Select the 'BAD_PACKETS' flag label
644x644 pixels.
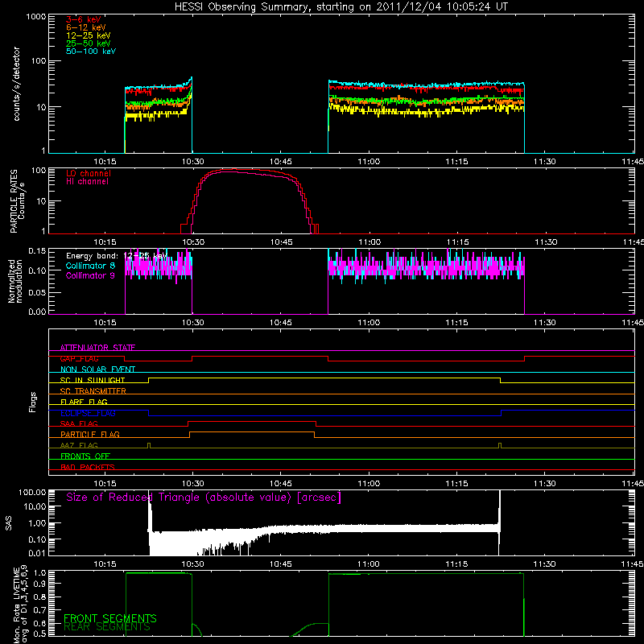(x=88, y=467)
